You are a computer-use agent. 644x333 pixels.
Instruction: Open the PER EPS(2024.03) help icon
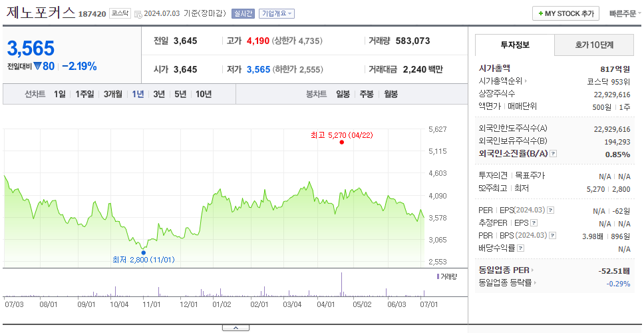pos(551,210)
